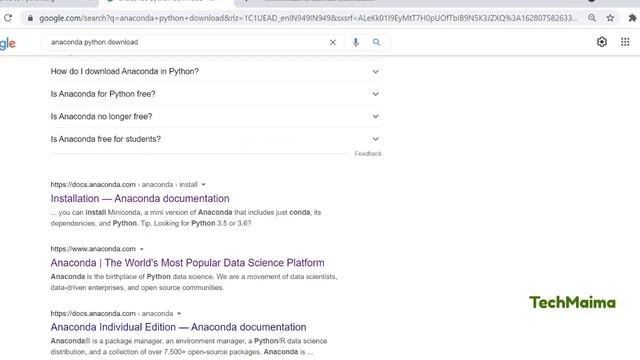Screen dimensions: 640x360
Task: Open the Google apps grid icon
Action: 625,42
